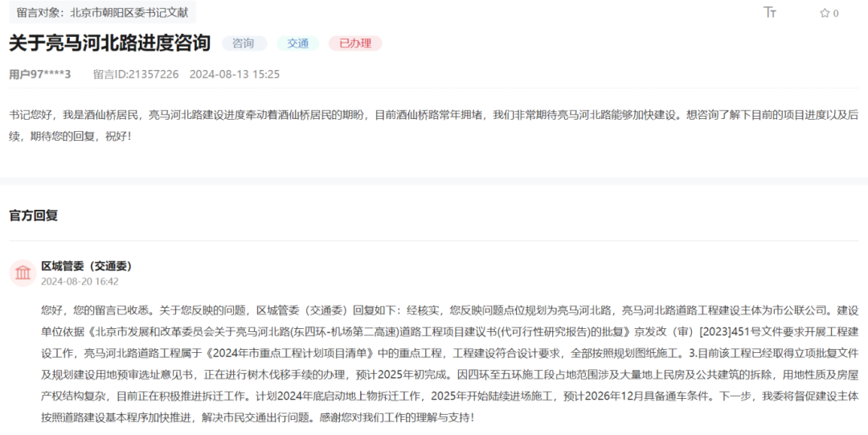Click the reply line starting 您好，您的留言已收悉
The width and height of the screenshot is (868, 435).
click(x=449, y=310)
